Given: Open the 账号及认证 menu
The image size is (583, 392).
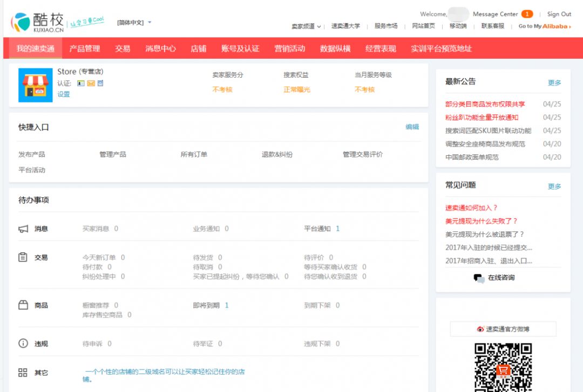Looking at the screenshot, I should pos(240,49).
